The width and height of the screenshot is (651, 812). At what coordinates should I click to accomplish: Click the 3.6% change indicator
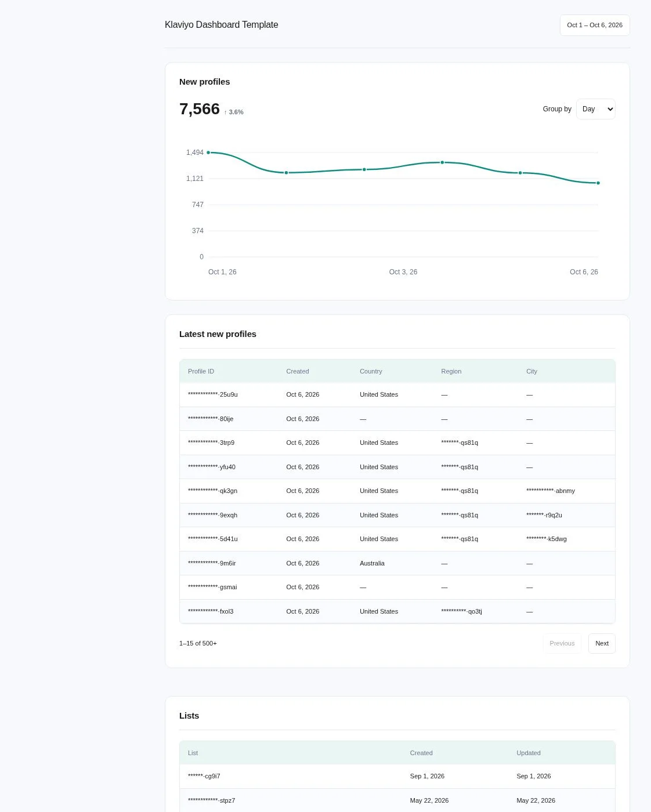click(234, 112)
